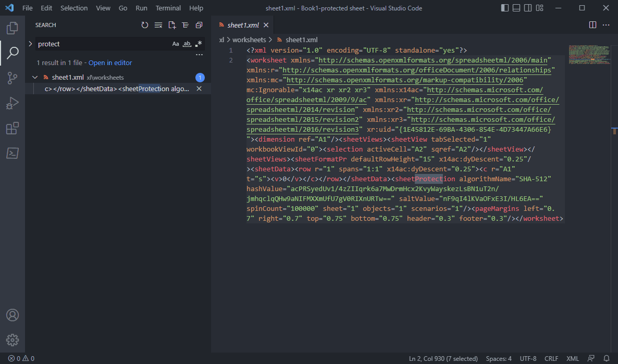
Task: Clear search results
Action: tap(158, 25)
